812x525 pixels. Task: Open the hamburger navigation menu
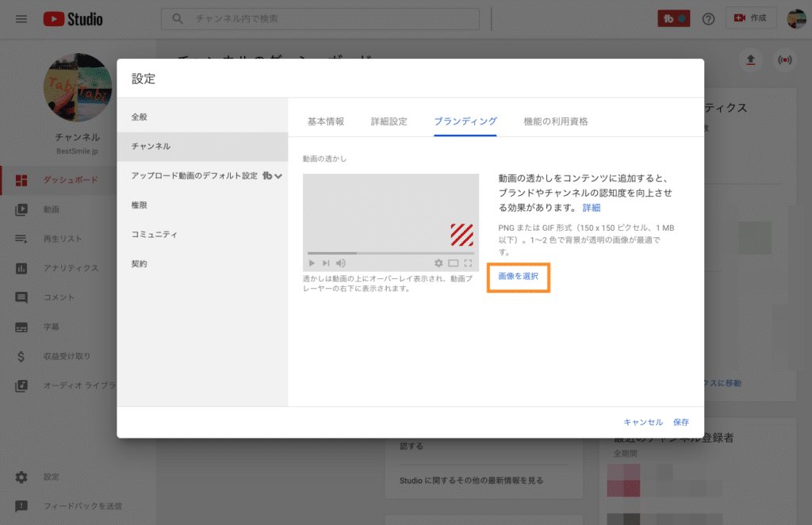[21, 19]
